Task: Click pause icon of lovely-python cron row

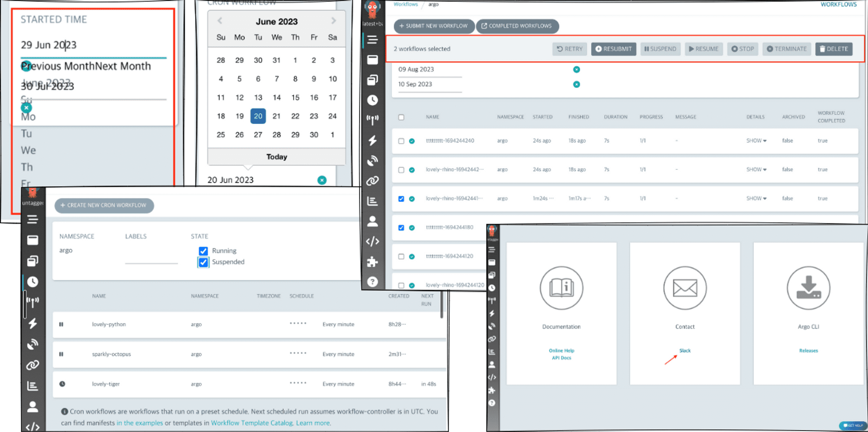Action: click(61, 324)
